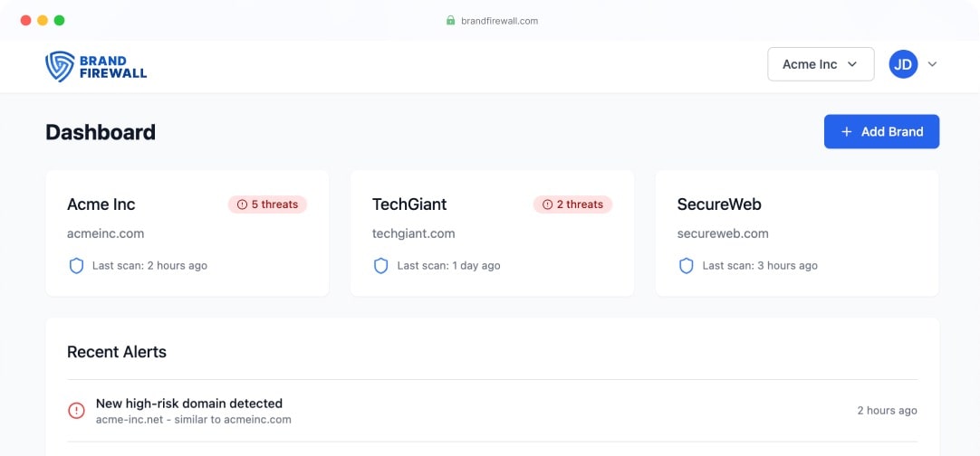980x456 pixels.
Task: Open the Acme Inc account dropdown
Action: click(x=821, y=64)
